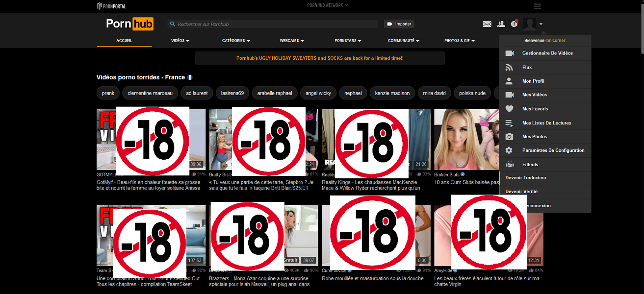
Task: Click the French flag icon beside section title
Action: pyautogui.click(x=190, y=77)
